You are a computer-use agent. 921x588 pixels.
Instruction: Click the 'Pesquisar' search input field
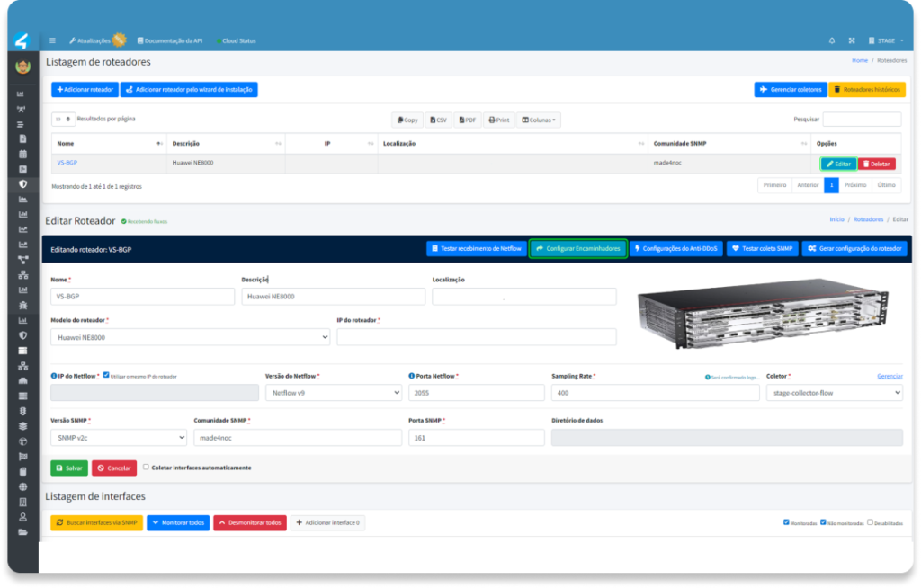[861, 119]
